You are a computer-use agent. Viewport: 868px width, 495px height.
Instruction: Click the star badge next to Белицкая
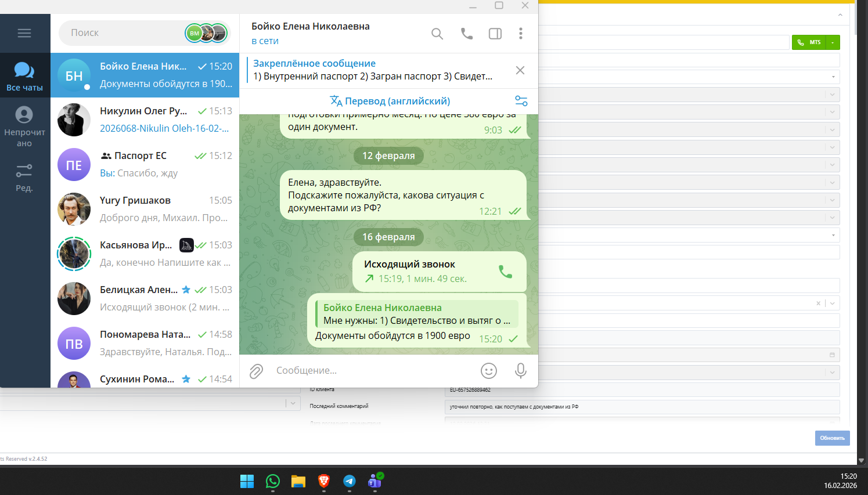[x=186, y=290]
